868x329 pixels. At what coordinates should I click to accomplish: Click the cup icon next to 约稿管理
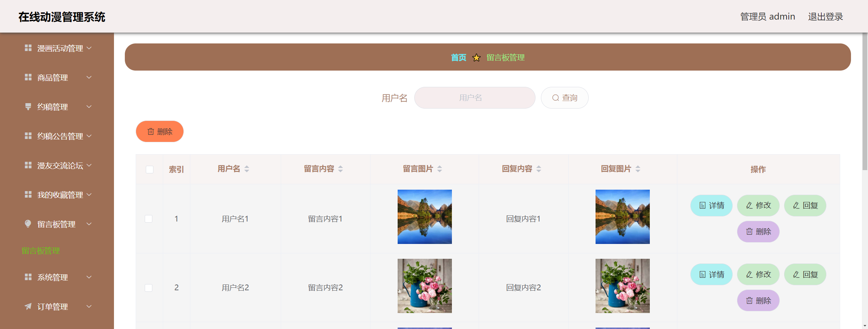coord(28,106)
